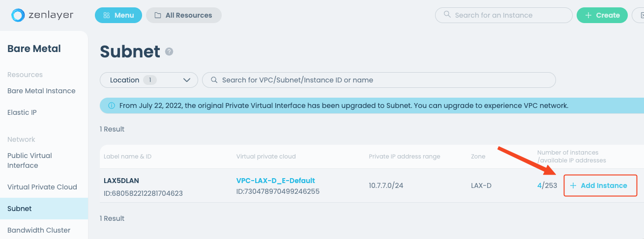Go to Public Virtual Interface page

(x=29, y=160)
